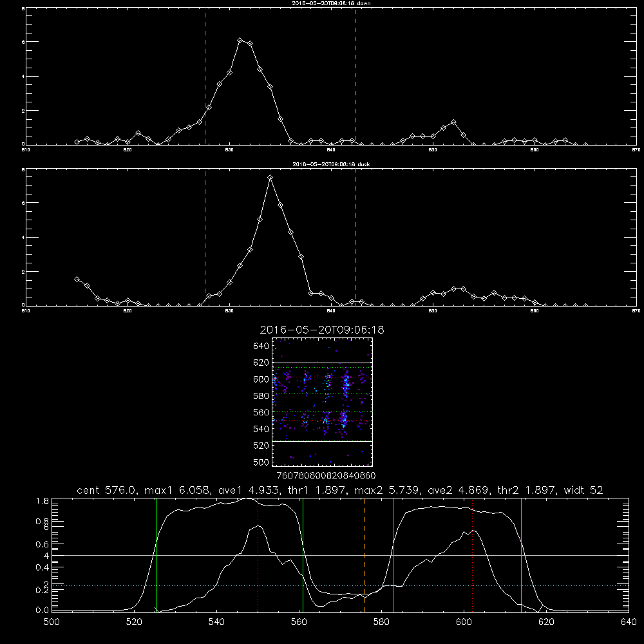Click the 0.4 label on bottom plot y-axis
Image resolution: width=644 pixels, height=644 pixels.
(43, 567)
